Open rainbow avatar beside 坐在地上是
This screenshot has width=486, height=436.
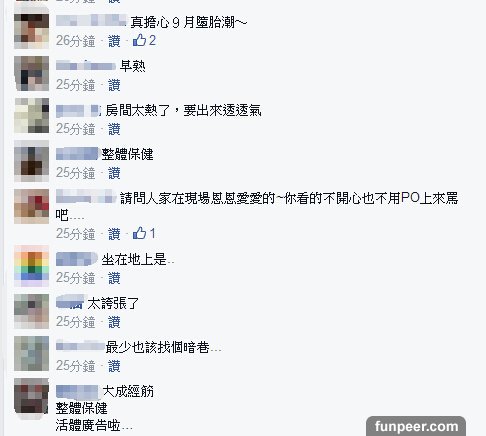(x=31, y=266)
